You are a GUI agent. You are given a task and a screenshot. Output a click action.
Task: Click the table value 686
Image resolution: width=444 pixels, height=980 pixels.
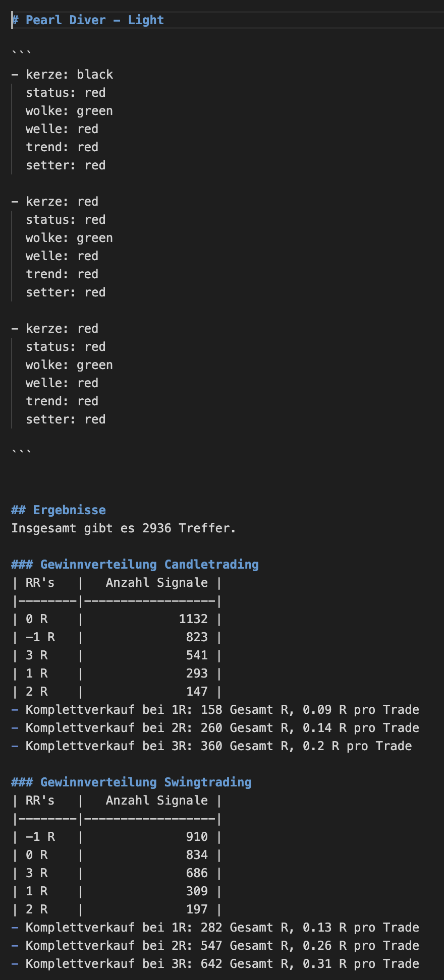[197, 873]
